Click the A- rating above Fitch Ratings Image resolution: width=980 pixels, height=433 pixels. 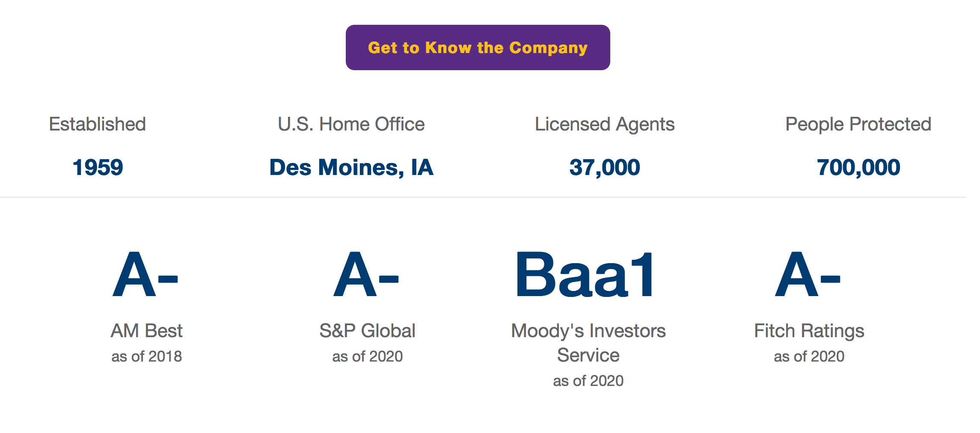(808, 275)
